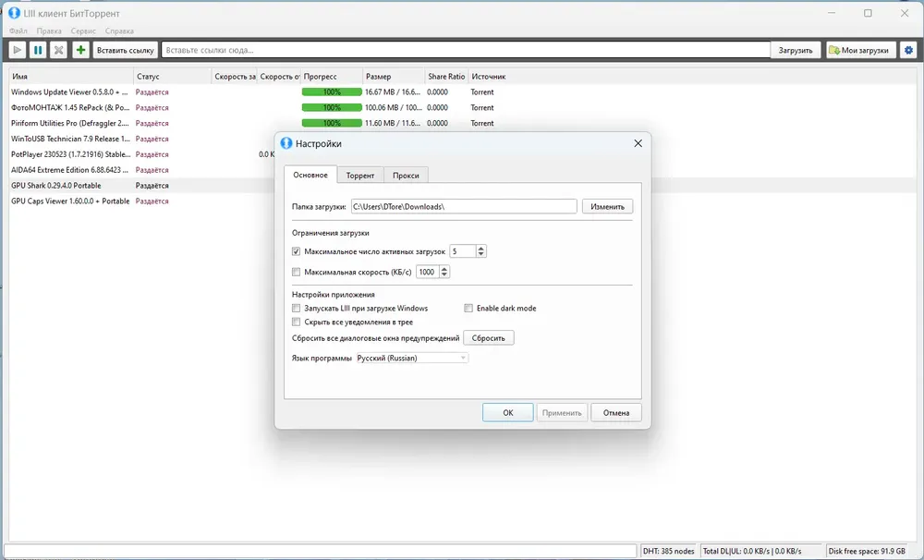Sort by the Прогресс column header
The image size is (924, 560).
tap(332, 76)
